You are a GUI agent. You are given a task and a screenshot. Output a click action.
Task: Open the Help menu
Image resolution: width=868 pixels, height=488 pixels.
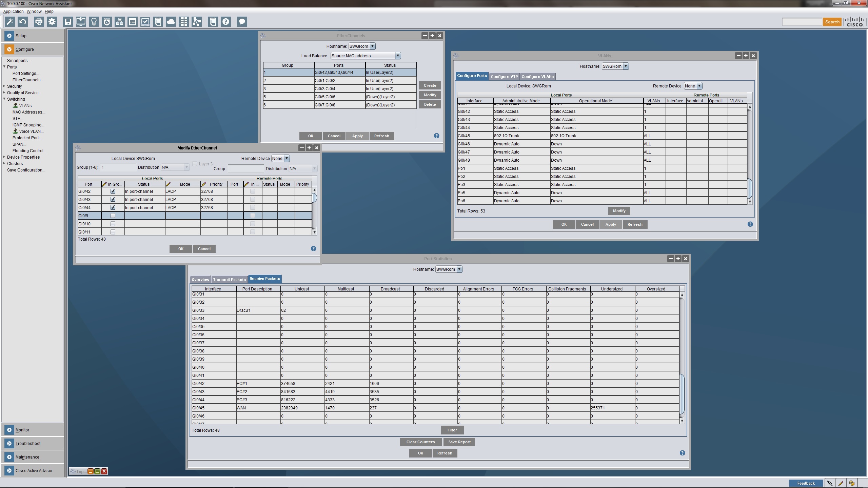click(x=49, y=12)
